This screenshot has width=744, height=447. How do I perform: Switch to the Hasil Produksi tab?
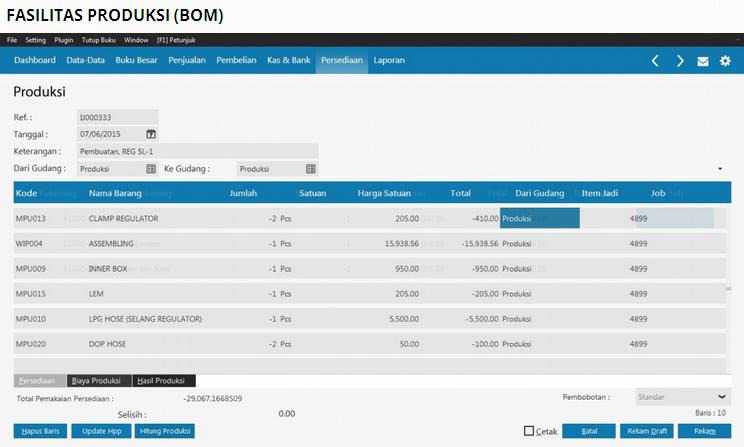tap(163, 381)
